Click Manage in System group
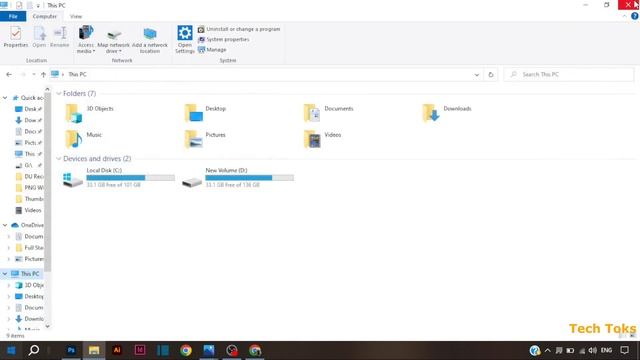The height and width of the screenshot is (360, 640). (212, 50)
